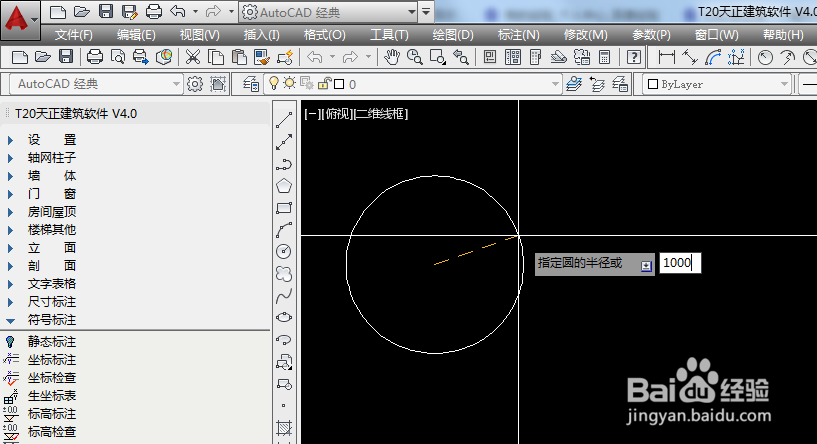Click the Aligned dimension icon
The image size is (817, 444).
pos(690,57)
